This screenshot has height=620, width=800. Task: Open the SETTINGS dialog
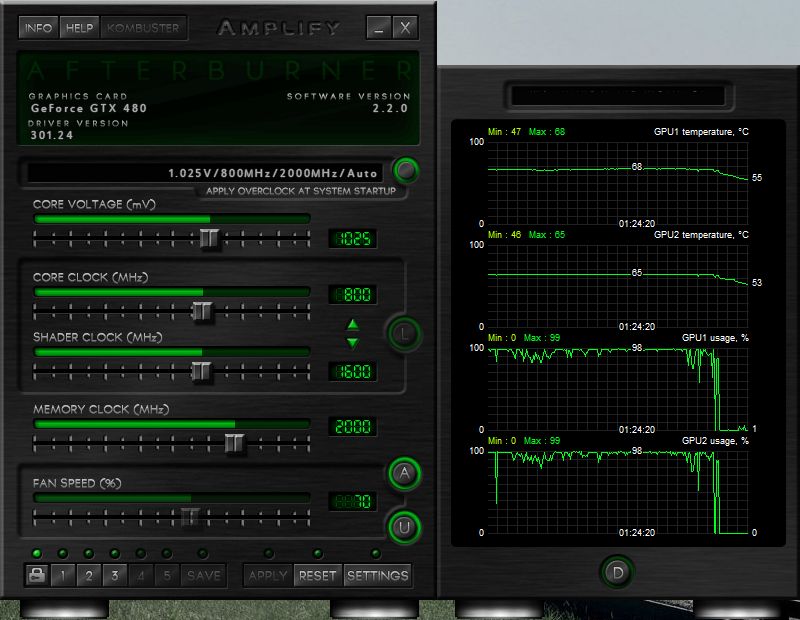378,575
